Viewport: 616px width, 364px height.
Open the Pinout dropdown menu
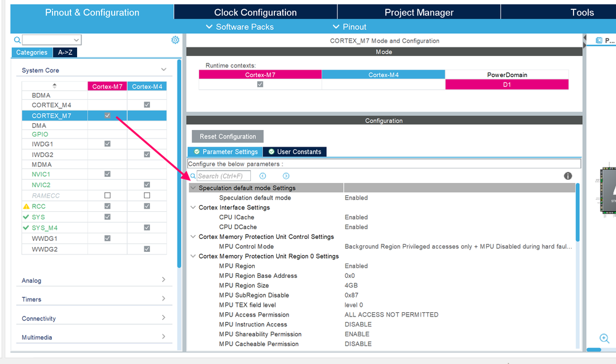pyautogui.click(x=349, y=26)
